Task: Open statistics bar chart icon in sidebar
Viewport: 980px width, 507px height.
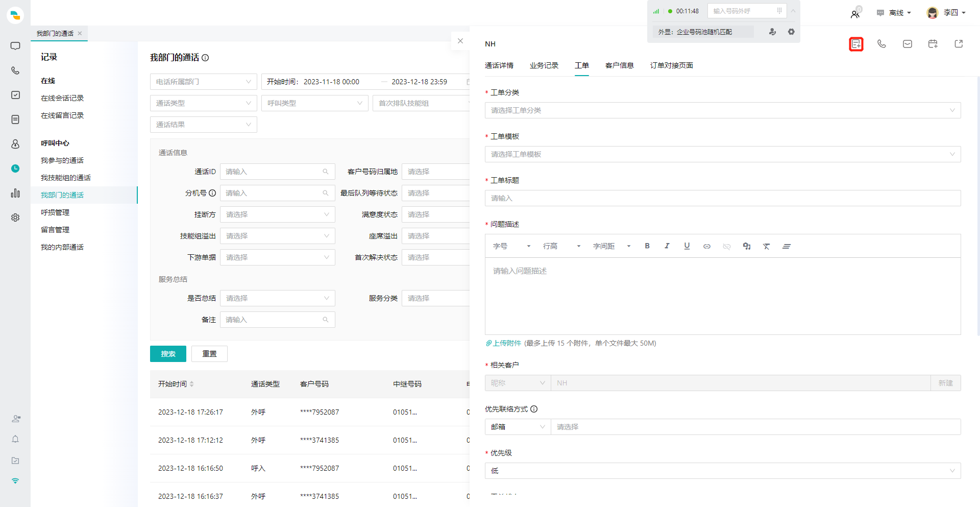Action: [x=15, y=193]
